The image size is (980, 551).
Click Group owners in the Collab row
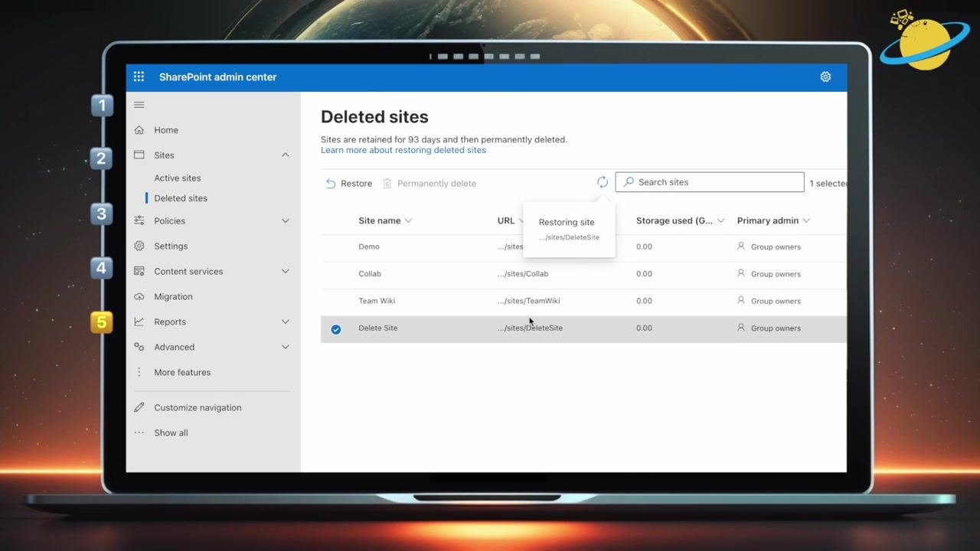click(x=776, y=274)
